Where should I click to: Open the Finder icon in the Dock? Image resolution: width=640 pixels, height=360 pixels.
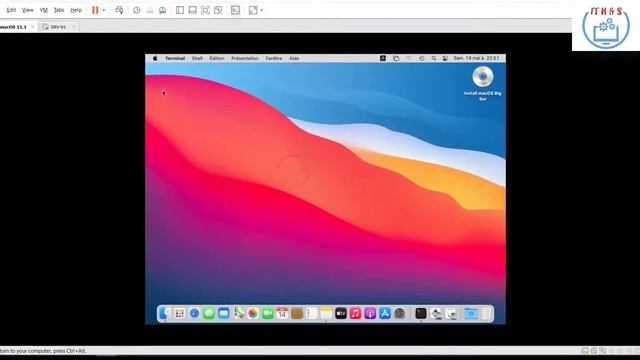coord(164,313)
